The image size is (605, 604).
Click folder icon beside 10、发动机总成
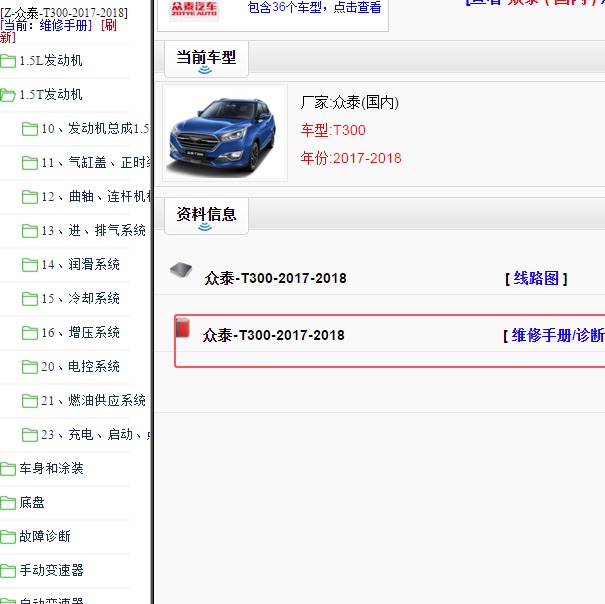tap(30, 129)
